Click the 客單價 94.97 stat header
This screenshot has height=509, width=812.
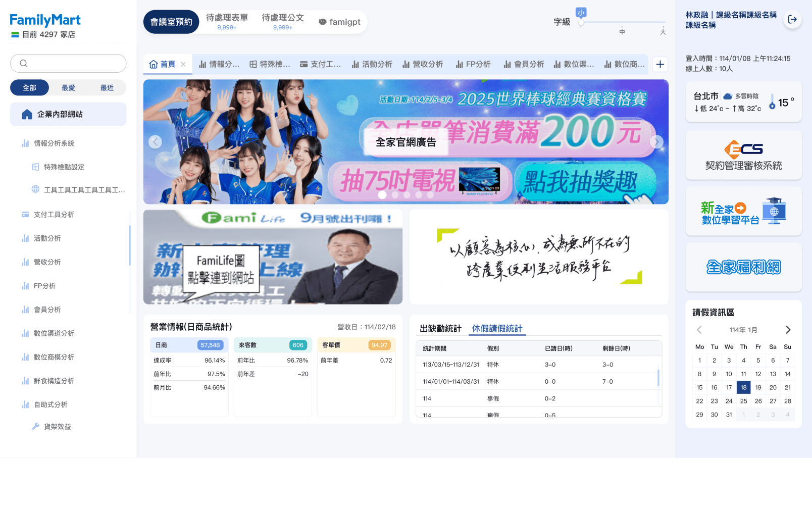coord(357,345)
